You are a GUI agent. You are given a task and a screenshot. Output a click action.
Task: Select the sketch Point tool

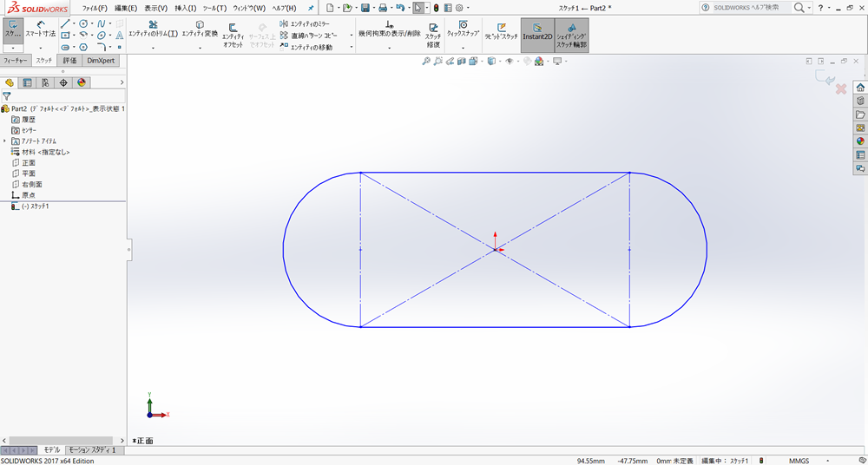(120, 48)
